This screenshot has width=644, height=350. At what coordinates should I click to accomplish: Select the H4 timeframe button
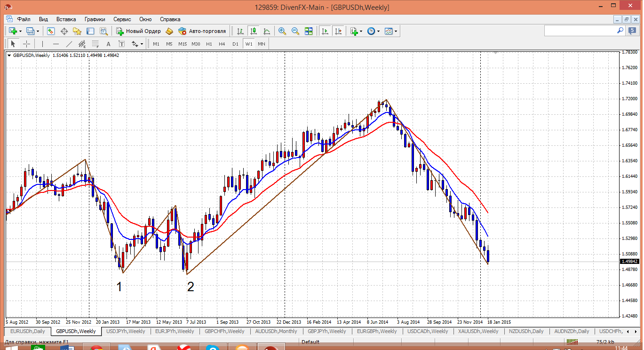[222, 44]
